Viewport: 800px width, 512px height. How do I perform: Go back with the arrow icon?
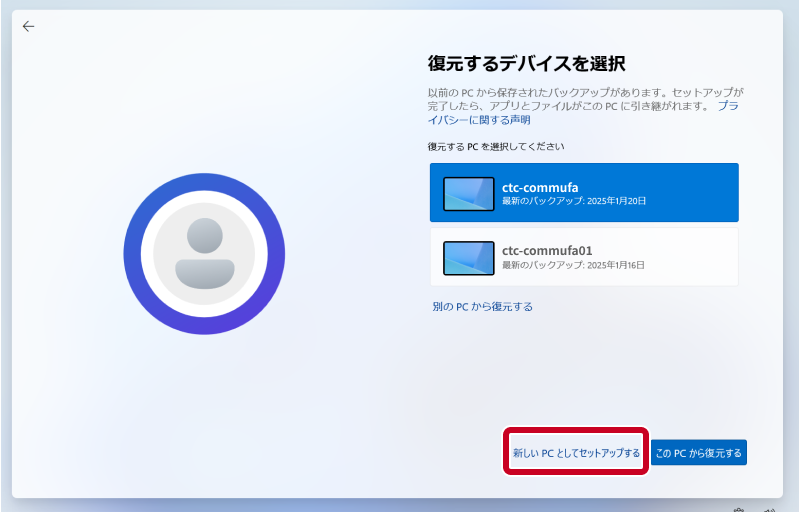coord(29,27)
